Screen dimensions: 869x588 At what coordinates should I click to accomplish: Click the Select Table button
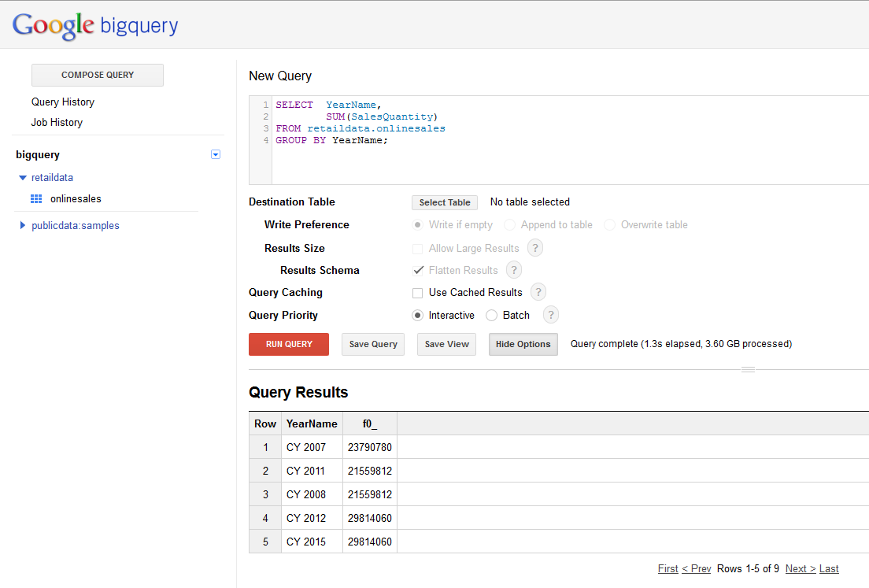tap(444, 202)
